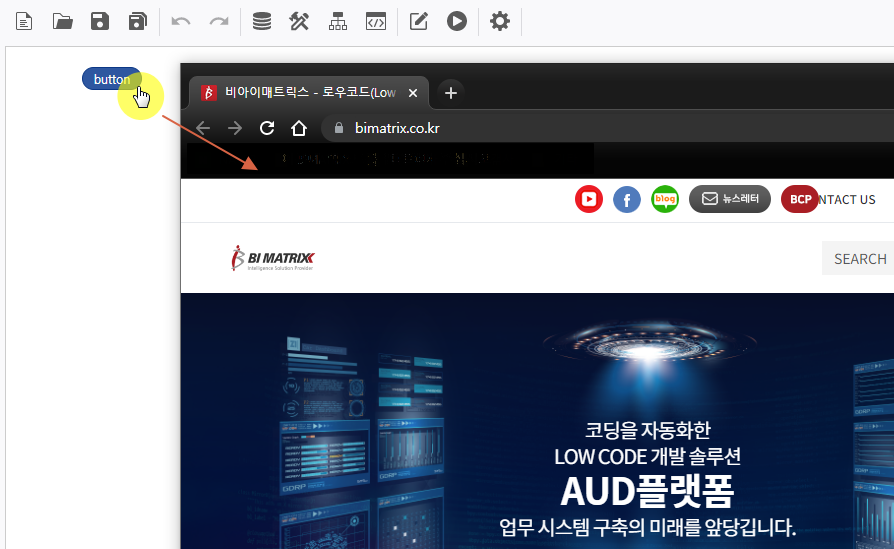
Task: Redo the last action
Action: (x=219, y=22)
